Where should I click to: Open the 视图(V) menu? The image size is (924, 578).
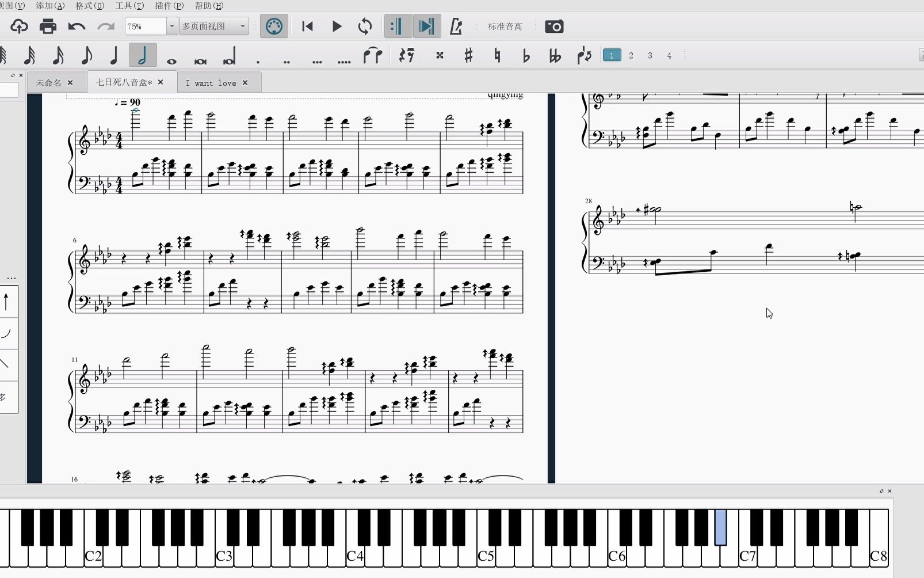coord(12,6)
